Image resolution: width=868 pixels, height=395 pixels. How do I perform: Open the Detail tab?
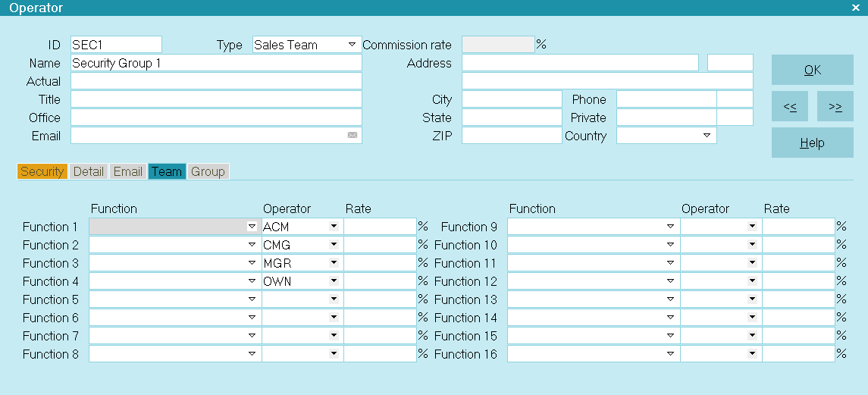click(x=89, y=171)
